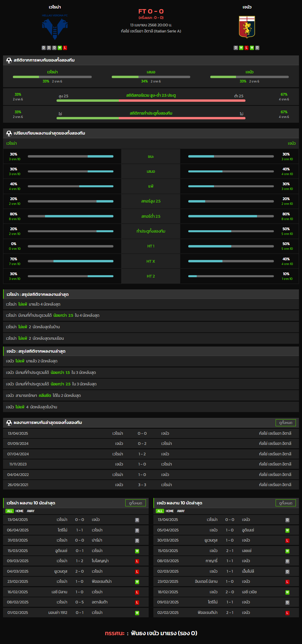This screenshot has height=644, width=302.
Task: Click the green W badge under Verona's header logo
Action: 60,48
